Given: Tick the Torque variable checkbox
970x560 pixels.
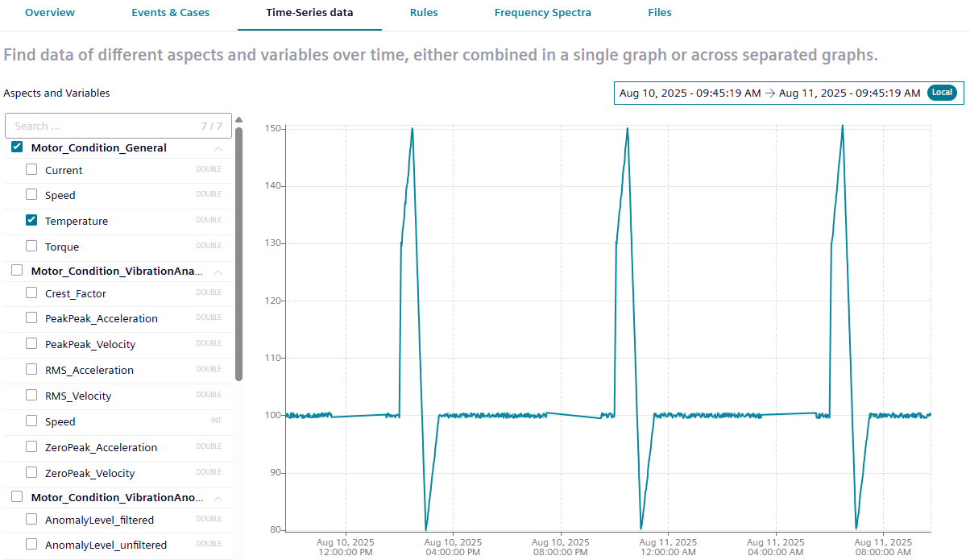Looking at the screenshot, I should [x=31, y=246].
